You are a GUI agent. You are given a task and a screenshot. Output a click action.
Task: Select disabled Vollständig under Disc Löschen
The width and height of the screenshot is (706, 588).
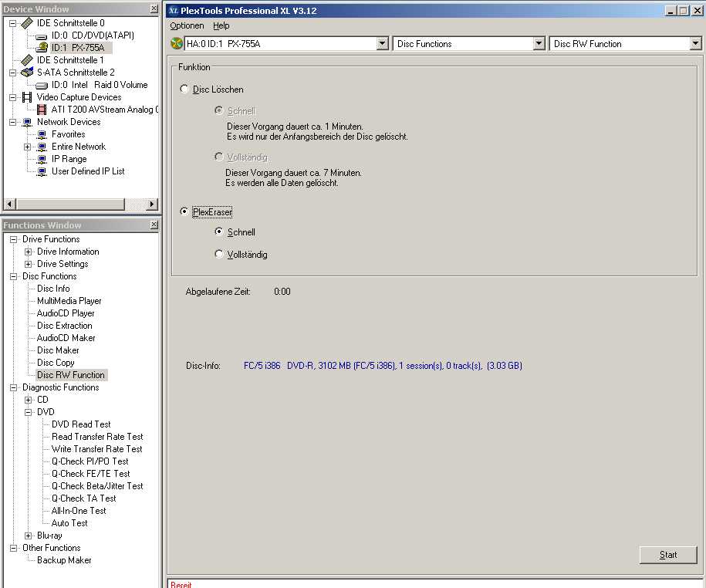[x=219, y=157]
